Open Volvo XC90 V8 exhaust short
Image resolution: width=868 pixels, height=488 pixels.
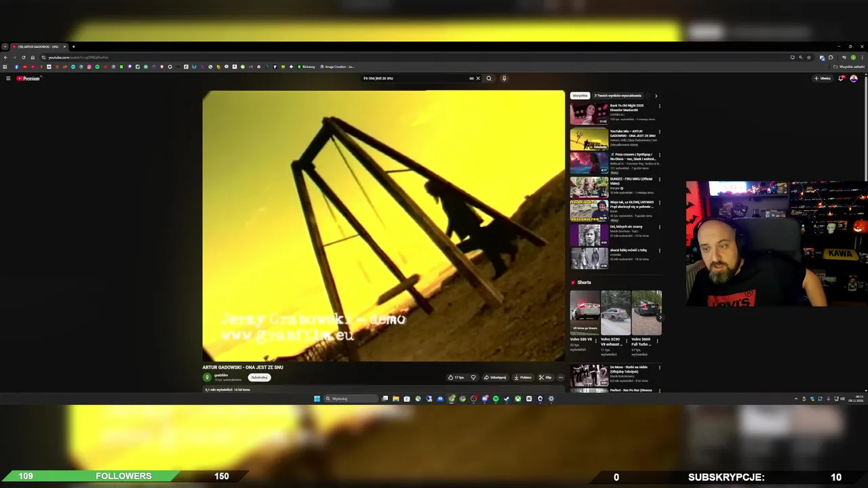click(616, 312)
